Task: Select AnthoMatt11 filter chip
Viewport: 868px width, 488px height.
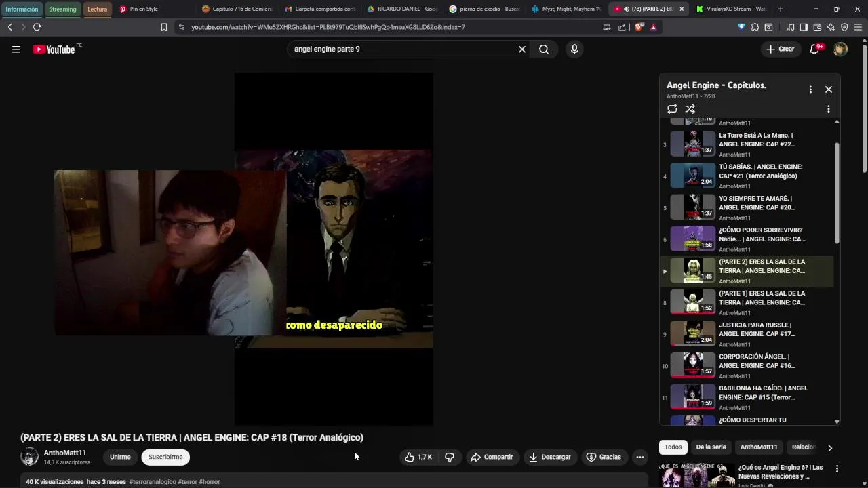Action: click(759, 447)
